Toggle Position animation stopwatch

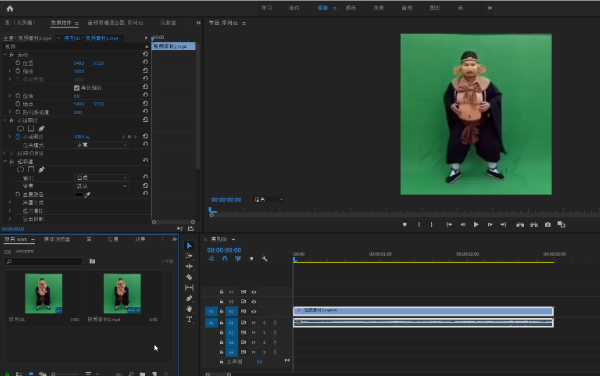18,63
